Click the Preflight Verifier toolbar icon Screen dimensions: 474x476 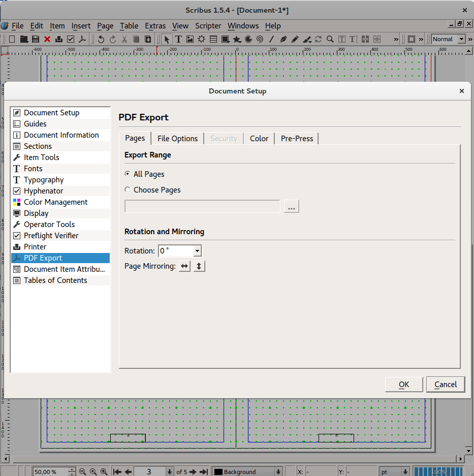[x=71, y=39]
